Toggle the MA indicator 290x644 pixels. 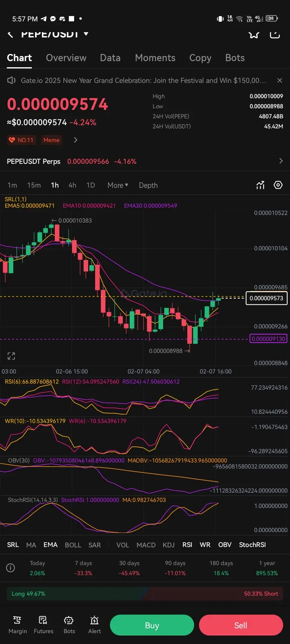[31, 545]
